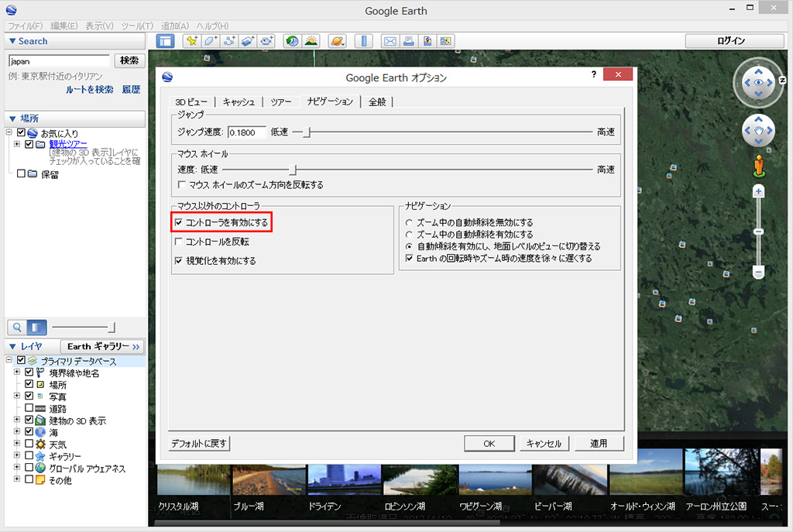
Task: Click the hand move joystick control
Action: pyautogui.click(x=758, y=130)
